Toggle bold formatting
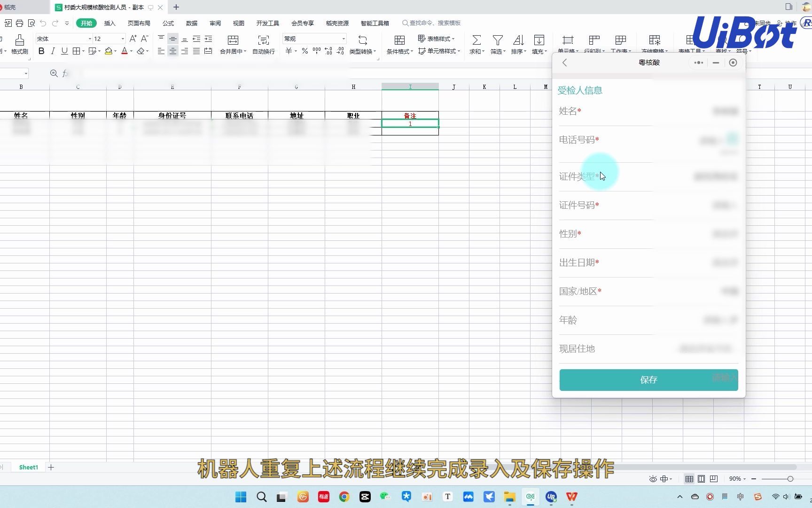812x508 pixels. click(41, 51)
